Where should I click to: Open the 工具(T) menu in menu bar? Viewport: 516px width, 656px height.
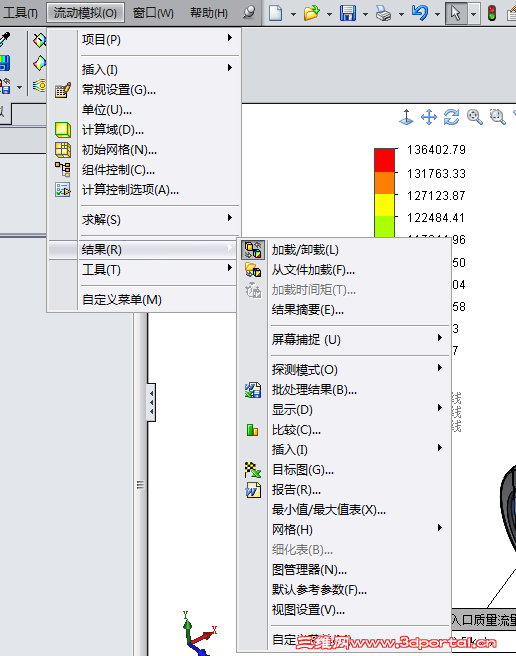(x=20, y=13)
